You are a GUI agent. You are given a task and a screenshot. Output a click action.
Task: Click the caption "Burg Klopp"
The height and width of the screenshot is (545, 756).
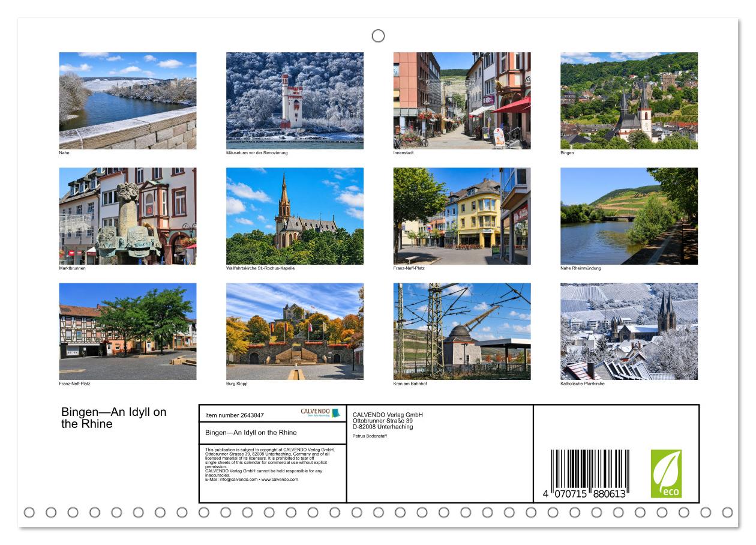pyautogui.click(x=237, y=384)
